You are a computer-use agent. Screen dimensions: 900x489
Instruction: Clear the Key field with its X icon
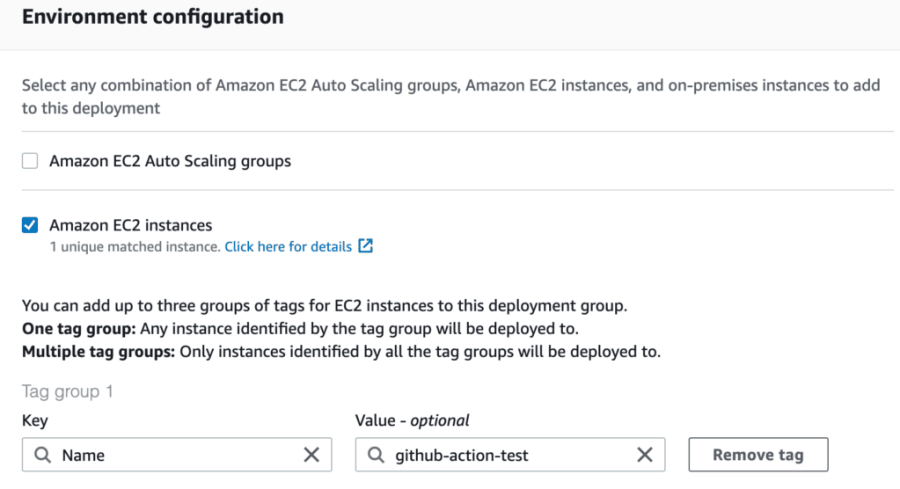[311, 455]
